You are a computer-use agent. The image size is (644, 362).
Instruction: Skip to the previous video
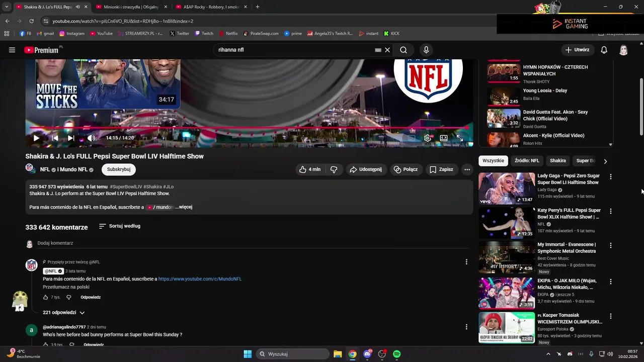pos(55,138)
